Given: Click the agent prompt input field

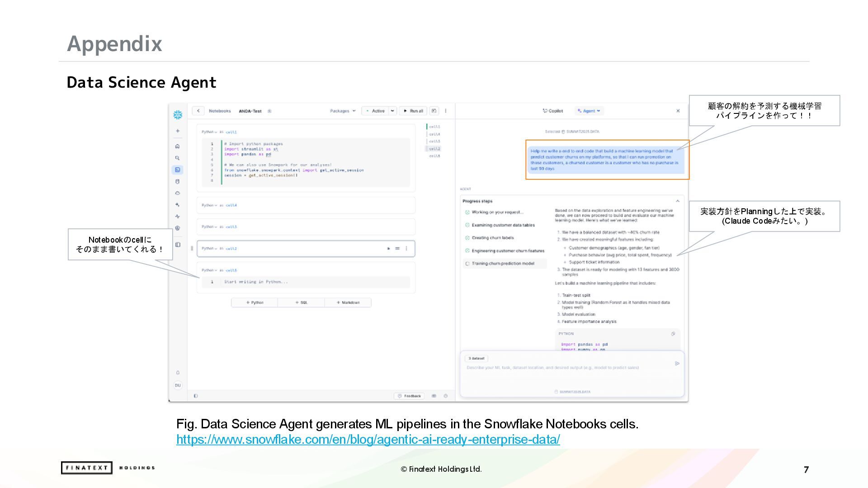Looking at the screenshot, I should coord(572,375).
